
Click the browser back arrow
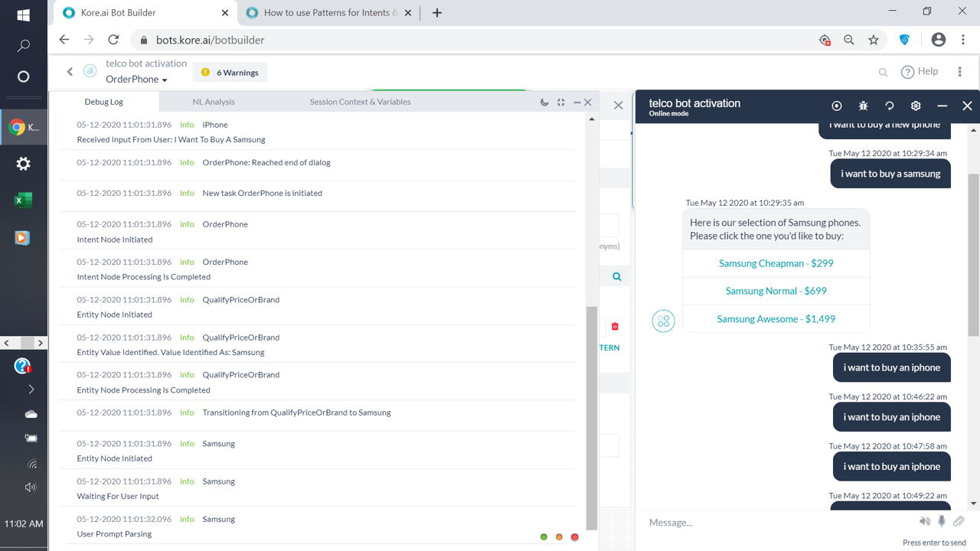(64, 40)
